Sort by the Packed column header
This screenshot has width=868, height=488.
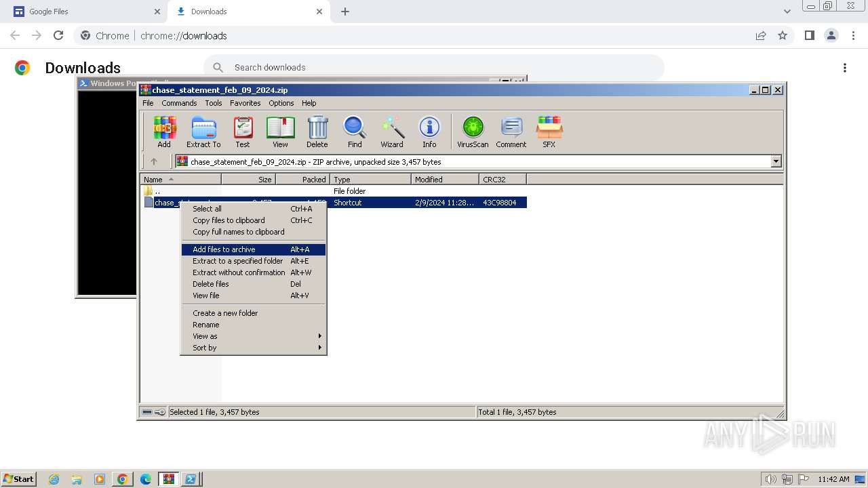(x=303, y=180)
